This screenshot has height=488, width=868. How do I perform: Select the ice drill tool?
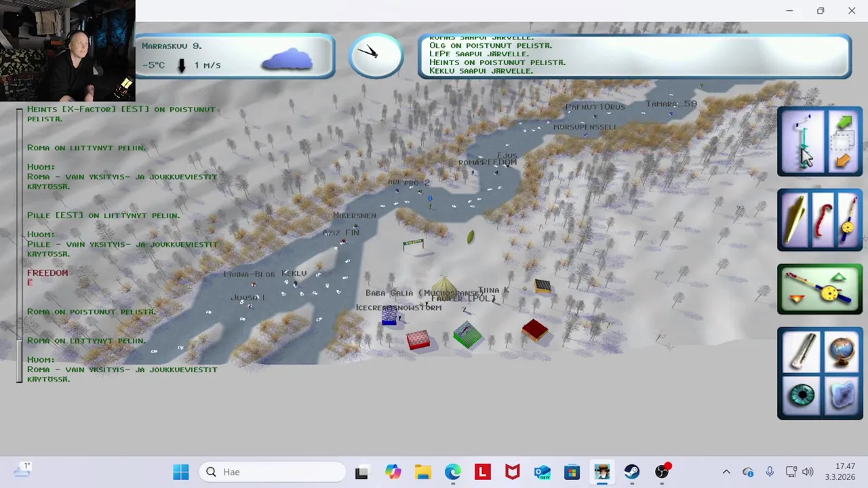coord(803,141)
